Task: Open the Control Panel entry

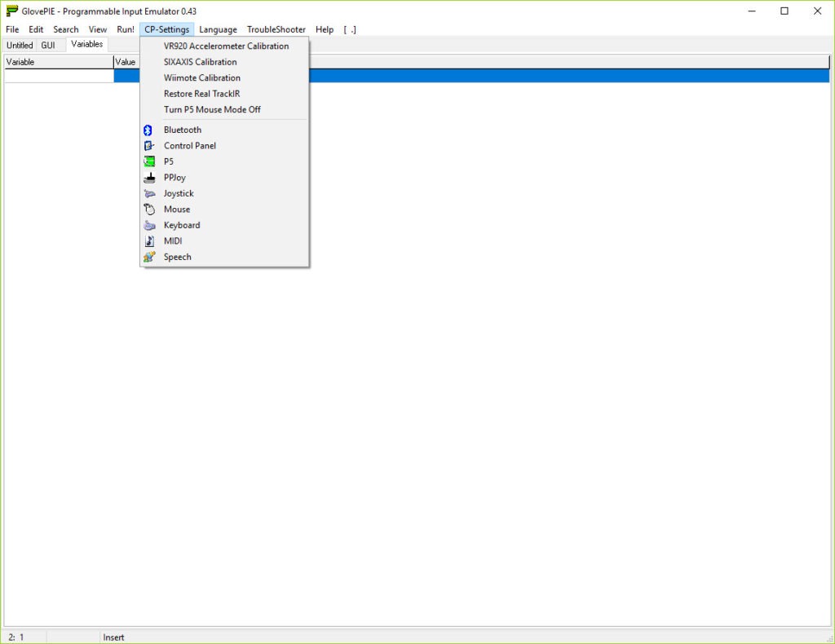Action: pyautogui.click(x=224, y=146)
